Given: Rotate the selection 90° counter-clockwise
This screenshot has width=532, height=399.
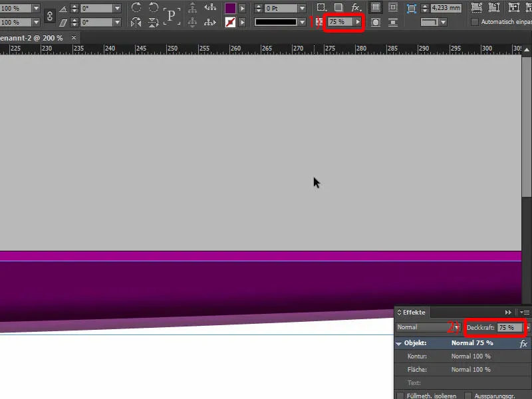Looking at the screenshot, I should point(154,7).
